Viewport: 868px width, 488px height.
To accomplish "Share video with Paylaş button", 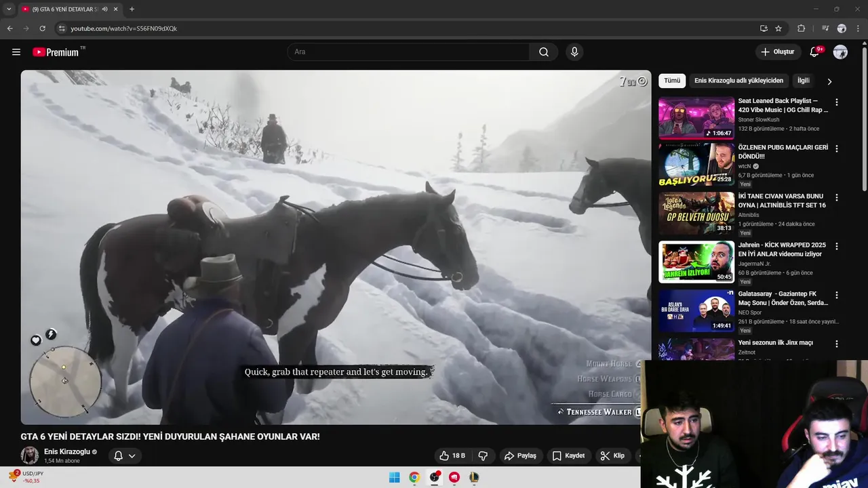I will 520,456.
